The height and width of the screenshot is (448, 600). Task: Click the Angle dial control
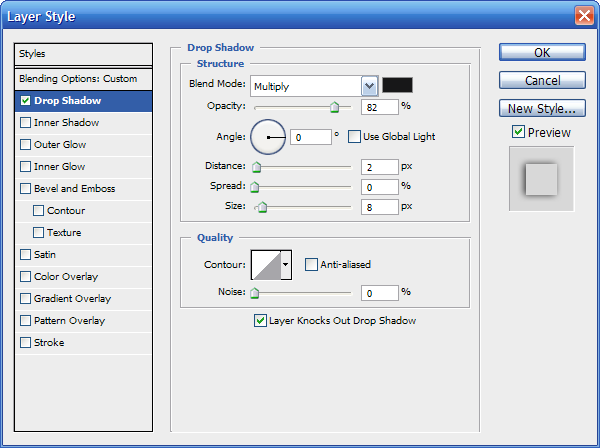(267, 136)
